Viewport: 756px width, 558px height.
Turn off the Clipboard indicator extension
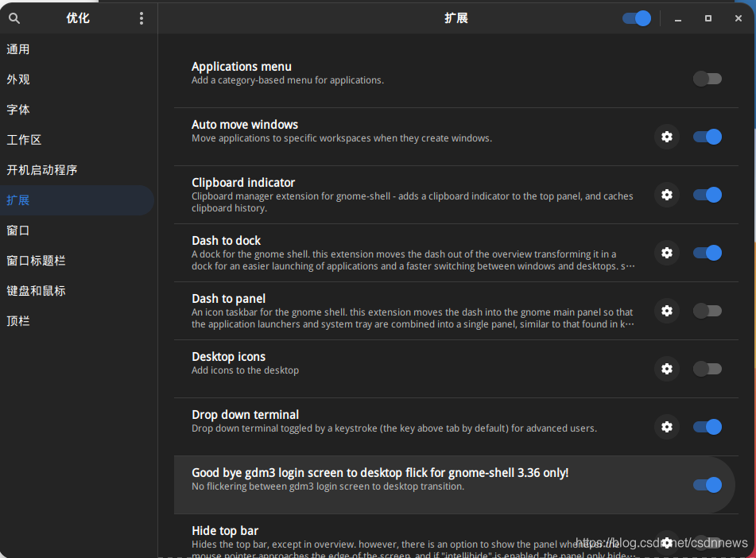tap(707, 195)
